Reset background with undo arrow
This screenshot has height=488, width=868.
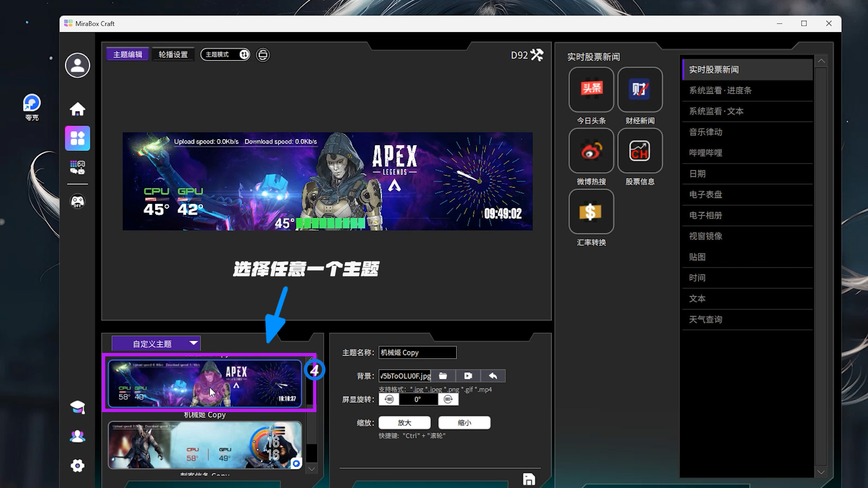tap(493, 376)
